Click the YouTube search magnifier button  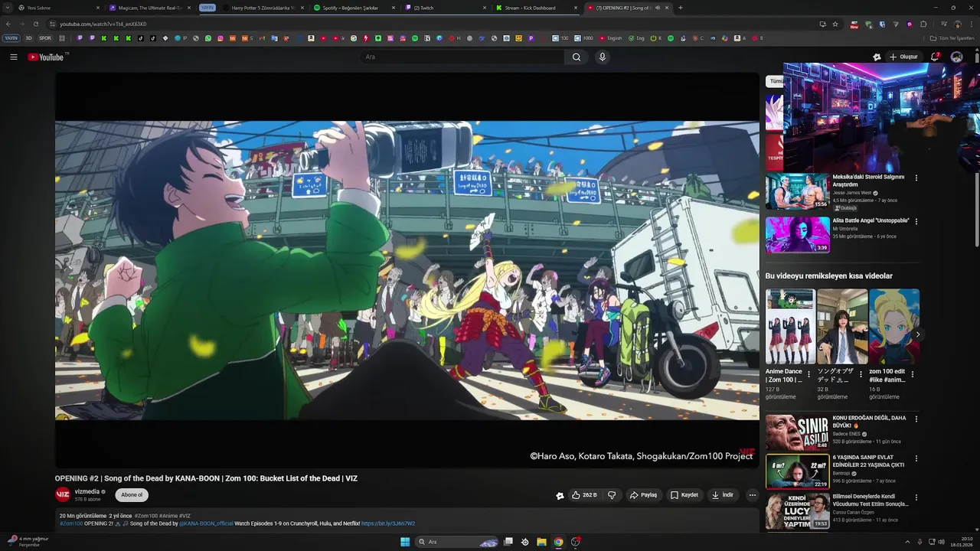click(577, 57)
